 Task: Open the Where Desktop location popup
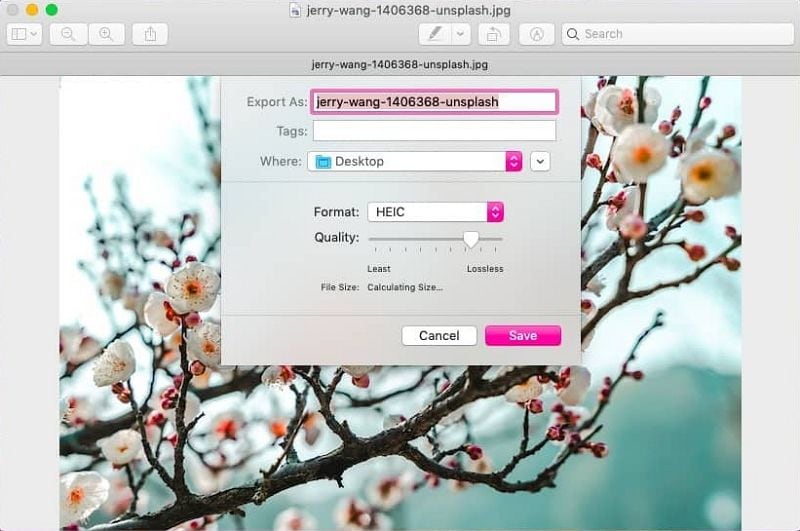click(414, 161)
